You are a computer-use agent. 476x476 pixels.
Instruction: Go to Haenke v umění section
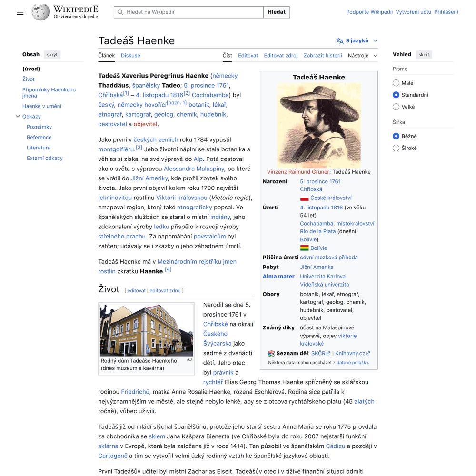click(42, 106)
